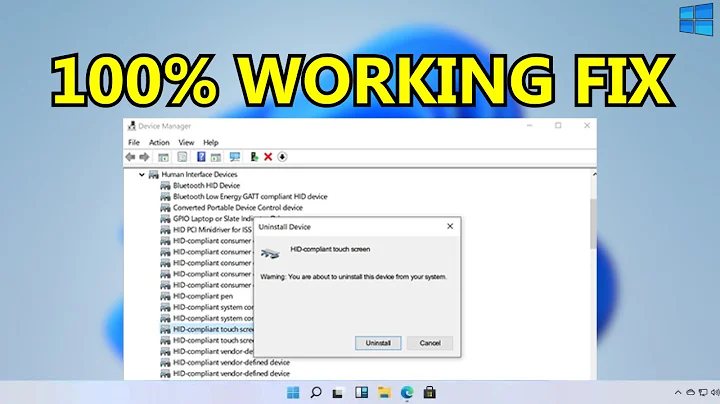This screenshot has height=404, width=720.
Task: Go back using the toolbar Back arrow
Action: 130,157
